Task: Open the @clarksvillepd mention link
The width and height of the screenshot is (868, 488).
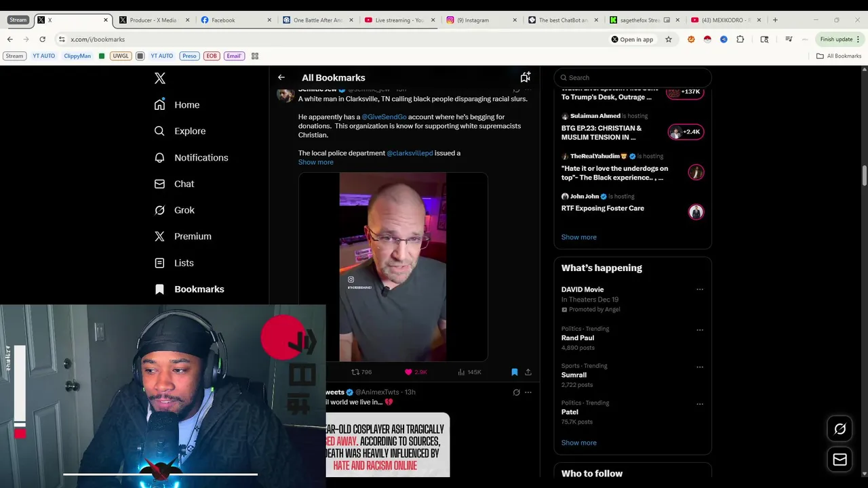Action: 410,153
